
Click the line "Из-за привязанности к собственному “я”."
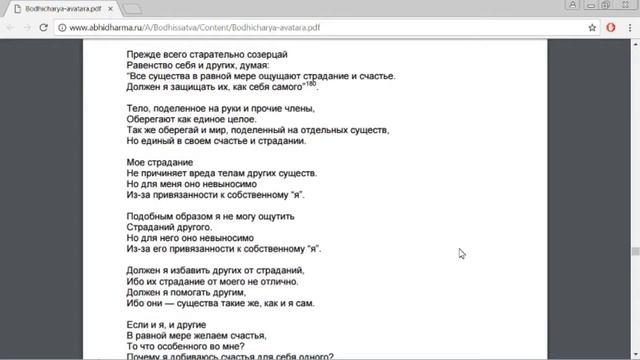(x=216, y=195)
